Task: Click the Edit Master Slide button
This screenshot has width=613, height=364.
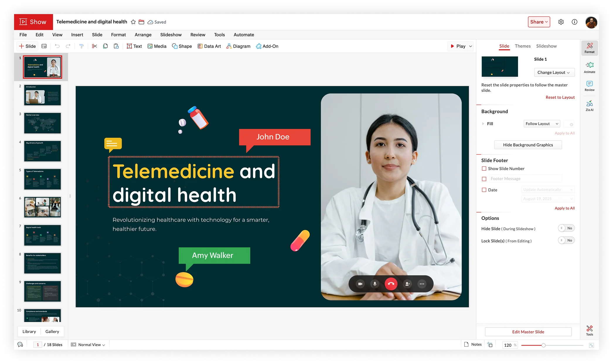Action: (528, 331)
